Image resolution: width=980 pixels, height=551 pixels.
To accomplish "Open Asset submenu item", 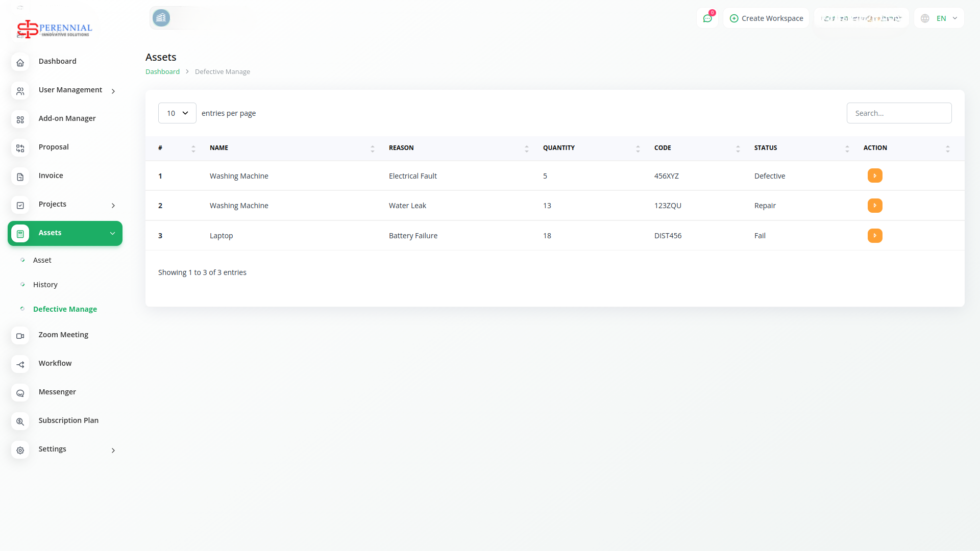I will pos(42,260).
